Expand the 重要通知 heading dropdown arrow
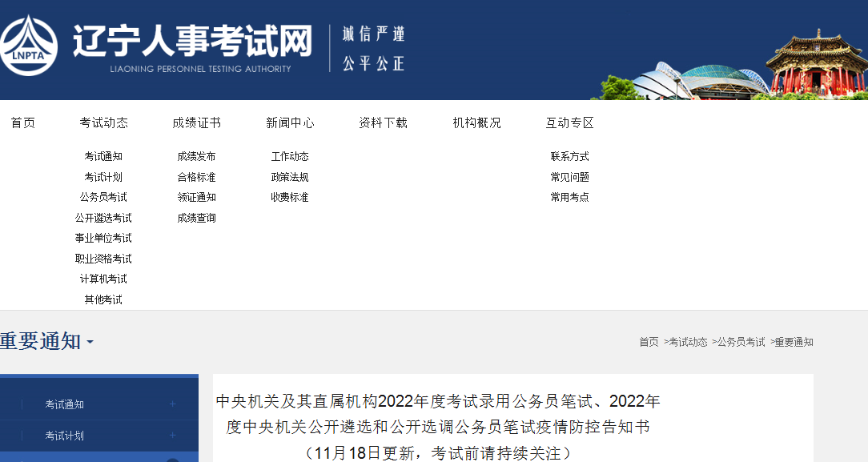 pos(90,343)
